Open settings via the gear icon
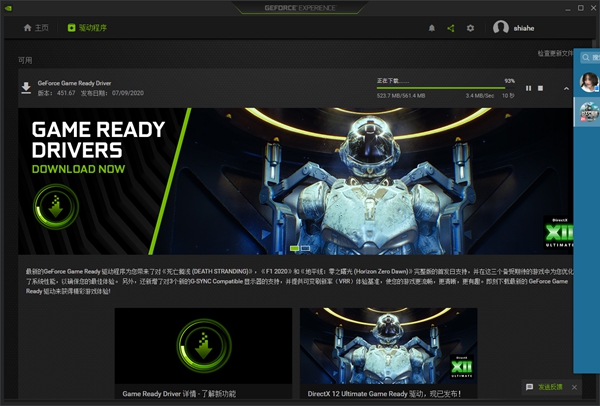This screenshot has width=600, height=406. coord(471,28)
